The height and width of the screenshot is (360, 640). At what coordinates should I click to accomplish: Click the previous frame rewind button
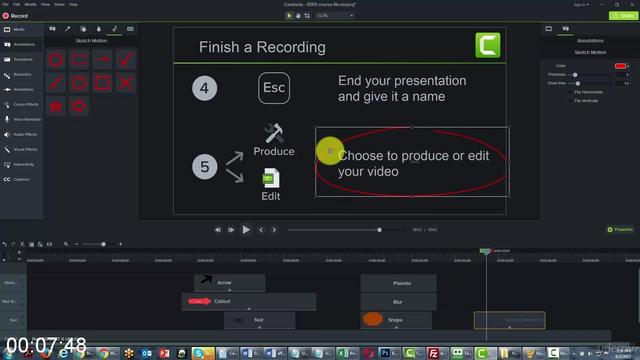point(218,230)
